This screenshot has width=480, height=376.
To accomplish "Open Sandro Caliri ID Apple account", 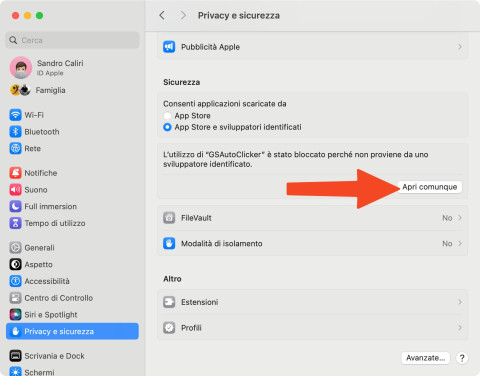I will (47, 67).
